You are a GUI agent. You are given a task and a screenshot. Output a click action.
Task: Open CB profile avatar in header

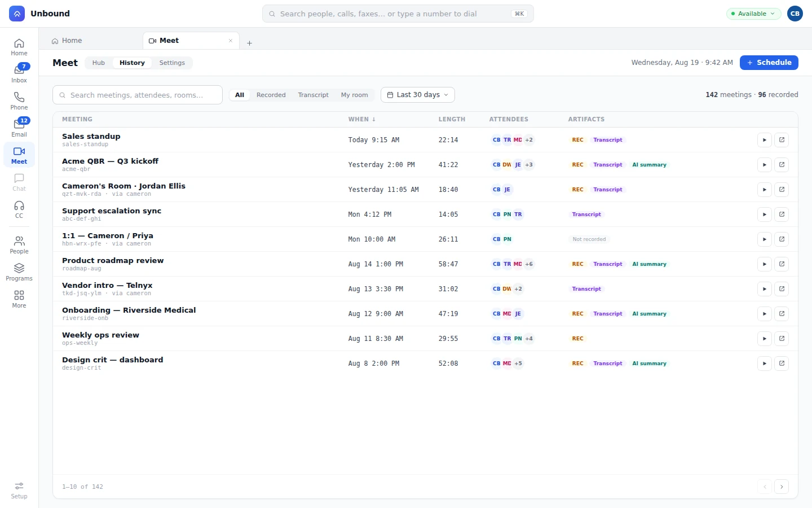click(795, 14)
